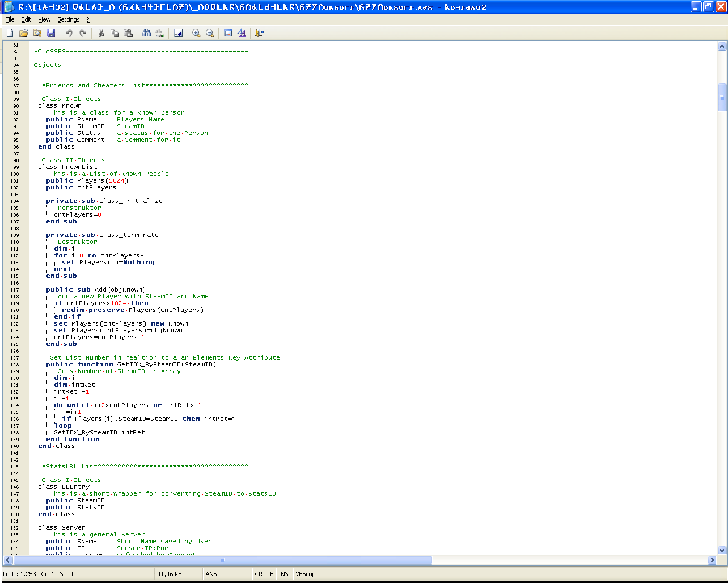Open the syntax scheme selector icon

pyautogui.click(x=228, y=33)
